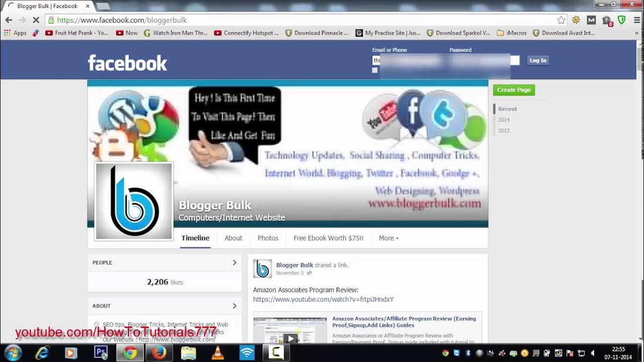Open the Facebook logo home link

coord(127,63)
